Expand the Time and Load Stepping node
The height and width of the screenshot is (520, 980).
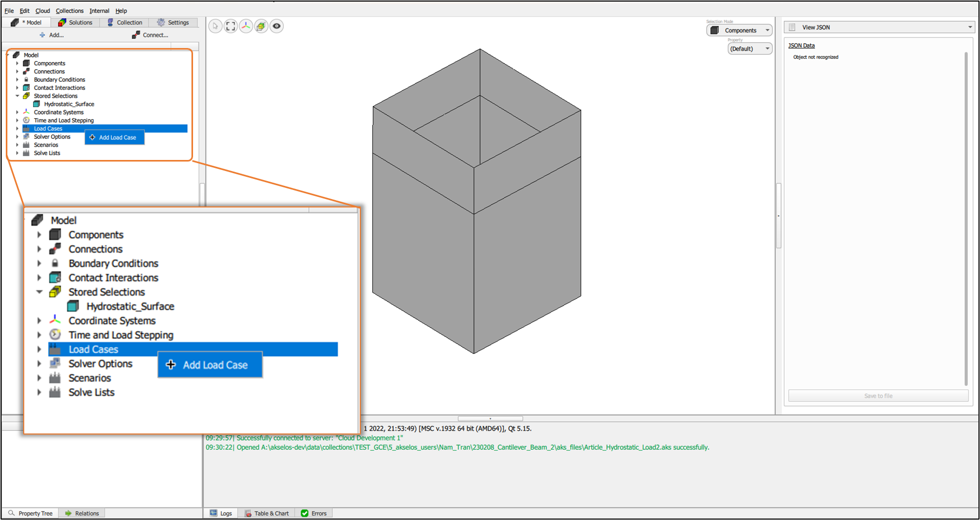(x=17, y=120)
